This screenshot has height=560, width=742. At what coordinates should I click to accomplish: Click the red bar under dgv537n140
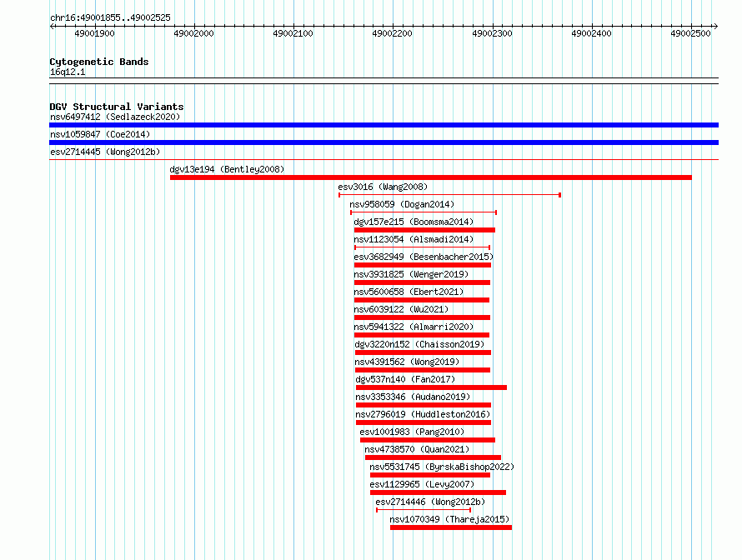(431, 387)
